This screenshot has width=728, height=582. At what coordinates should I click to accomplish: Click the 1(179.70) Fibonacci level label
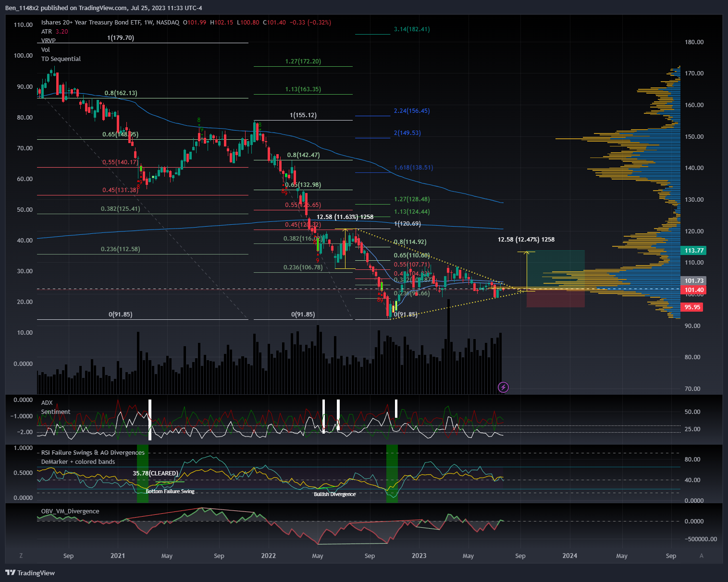pyautogui.click(x=121, y=37)
